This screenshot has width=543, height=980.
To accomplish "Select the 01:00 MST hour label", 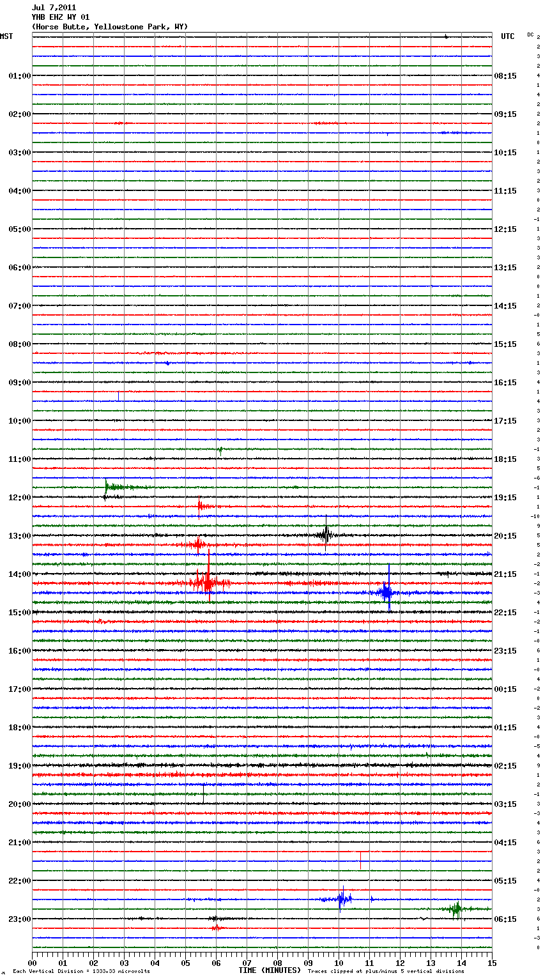I will (x=19, y=76).
